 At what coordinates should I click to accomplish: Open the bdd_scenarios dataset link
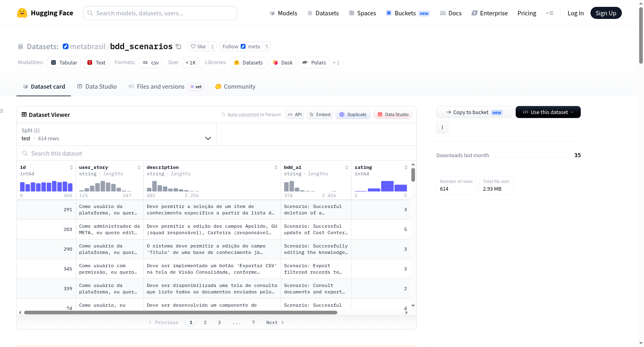click(x=141, y=46)
